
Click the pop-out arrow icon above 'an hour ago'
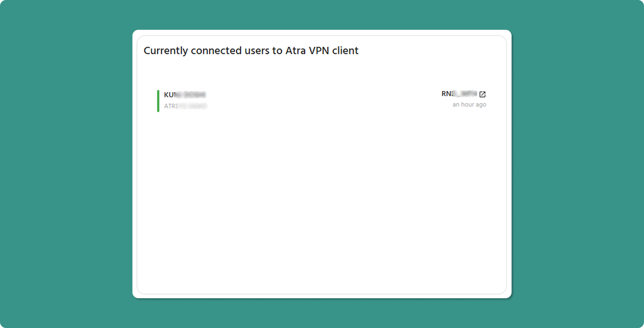pyautogui.click(x=483, y=94)
